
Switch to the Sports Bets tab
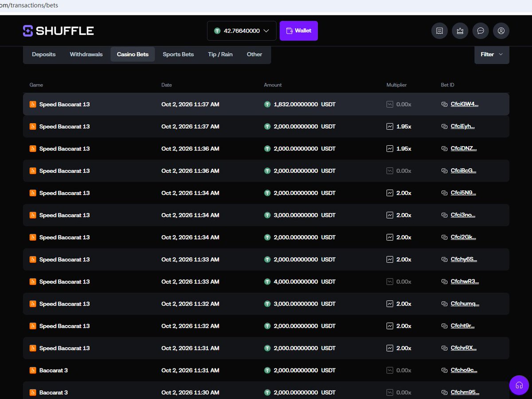(178, 54)
